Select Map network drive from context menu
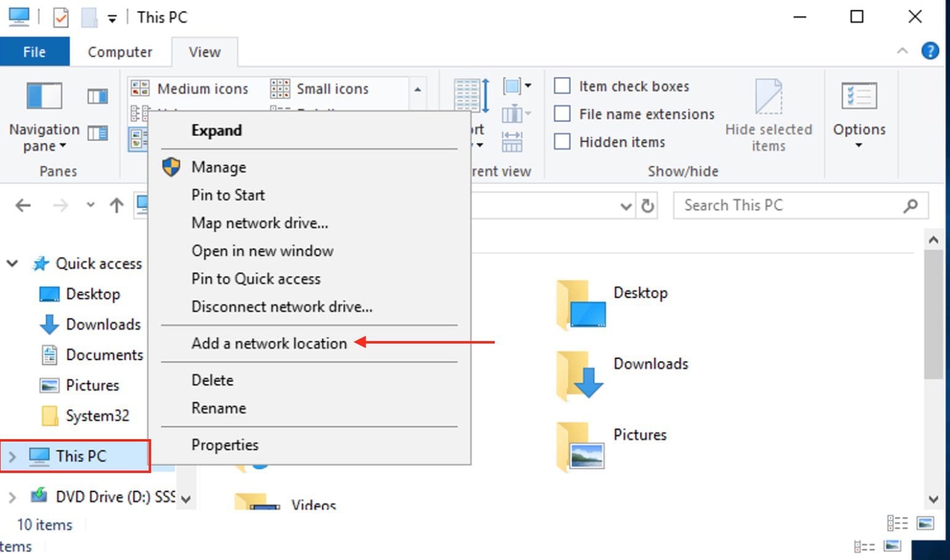 point(259,223)
